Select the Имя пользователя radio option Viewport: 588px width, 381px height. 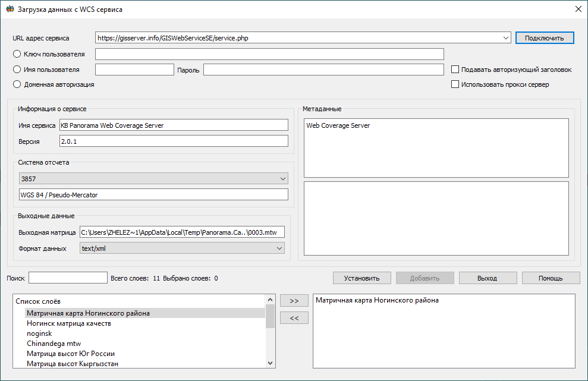[17, 70]
